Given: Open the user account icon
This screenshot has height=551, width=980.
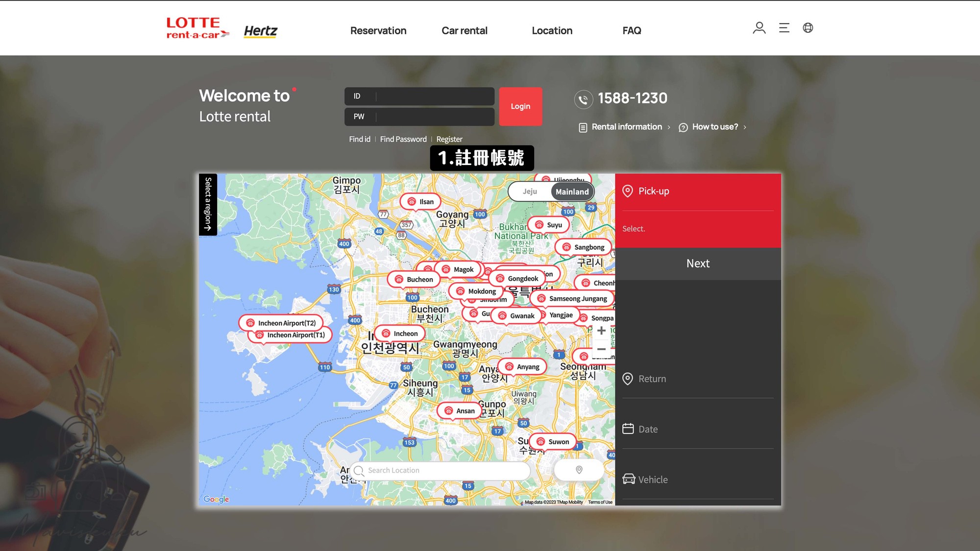Looking at the screenshot, I should (759, 28).
